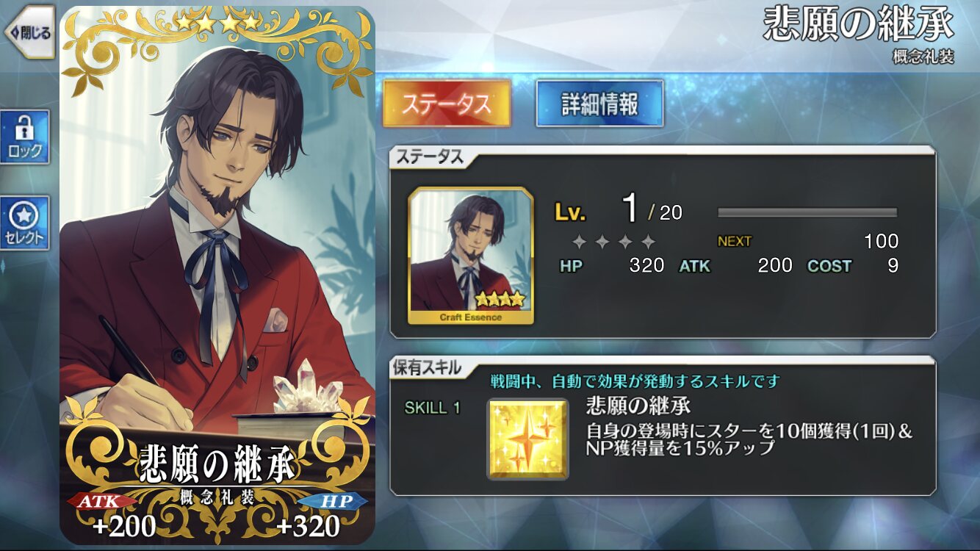Tap the ステータス panel header label
This screenshot has width=980, height=551.
pos(430,156)
